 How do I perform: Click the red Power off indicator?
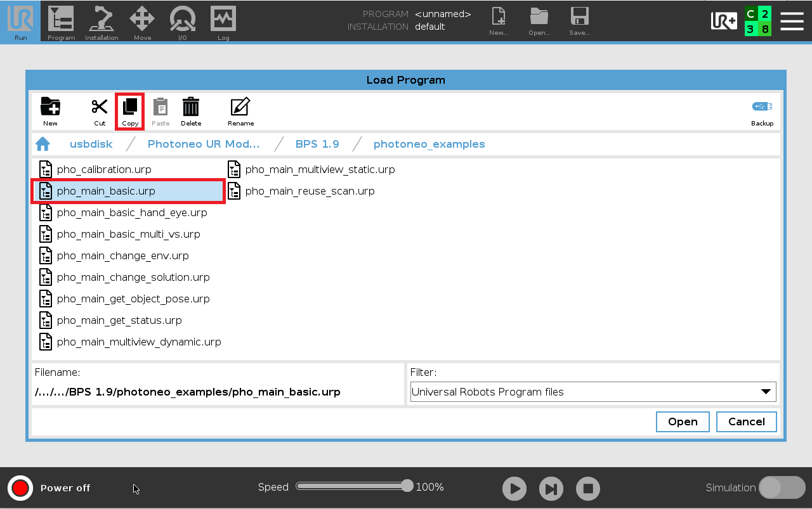(20, 488)
